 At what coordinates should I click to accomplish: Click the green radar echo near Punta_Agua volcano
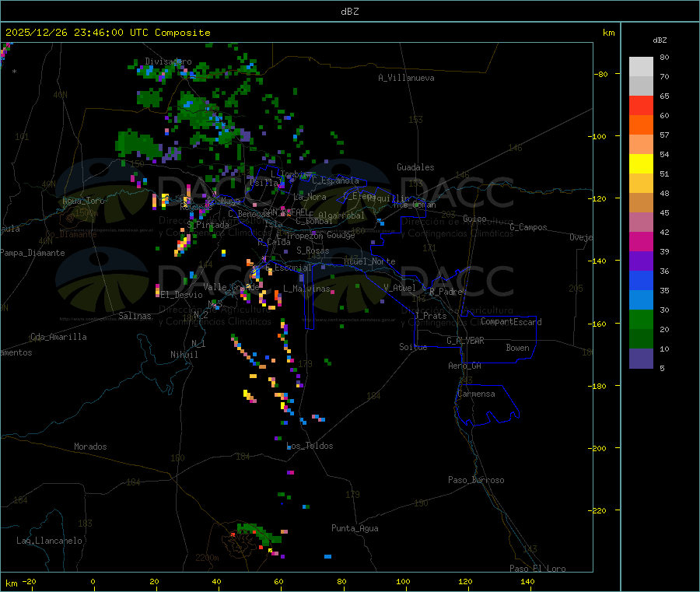[261, 533]
